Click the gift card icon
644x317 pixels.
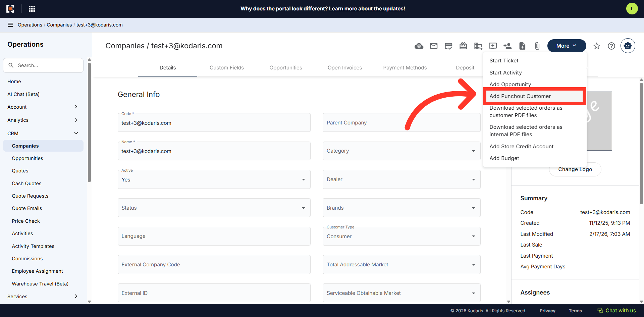[x=463, y=46]
